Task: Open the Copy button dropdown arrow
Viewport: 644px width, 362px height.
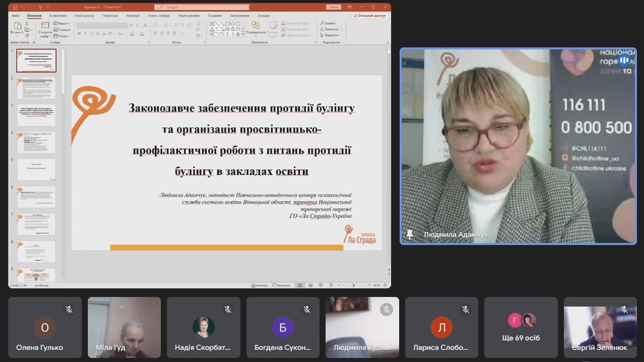Action: [32, 30]
